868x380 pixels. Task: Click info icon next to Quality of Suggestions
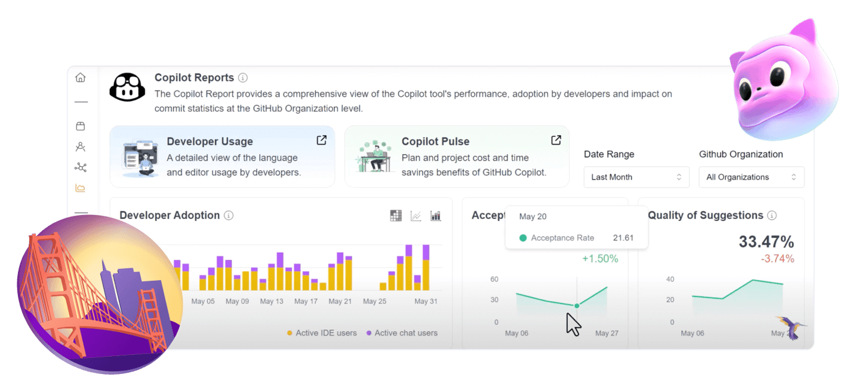772,216
